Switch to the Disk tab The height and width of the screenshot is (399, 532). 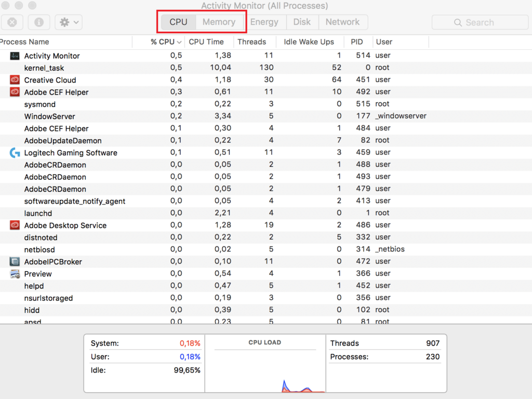pos(302,22)
